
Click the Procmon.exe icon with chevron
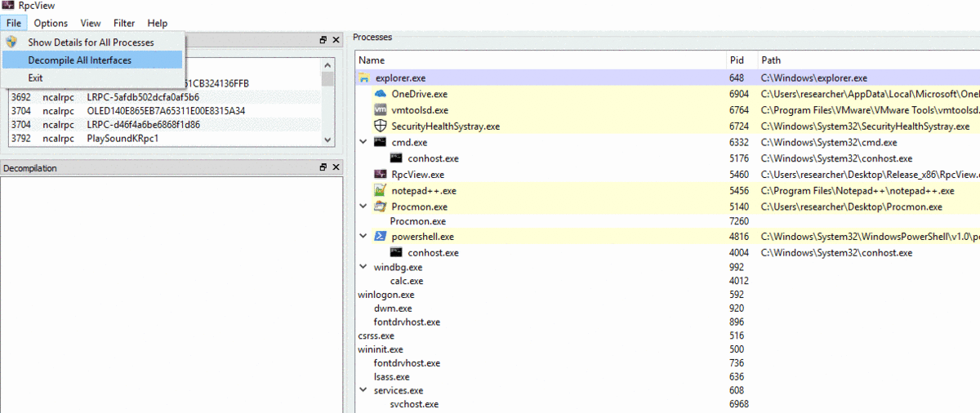380,207
